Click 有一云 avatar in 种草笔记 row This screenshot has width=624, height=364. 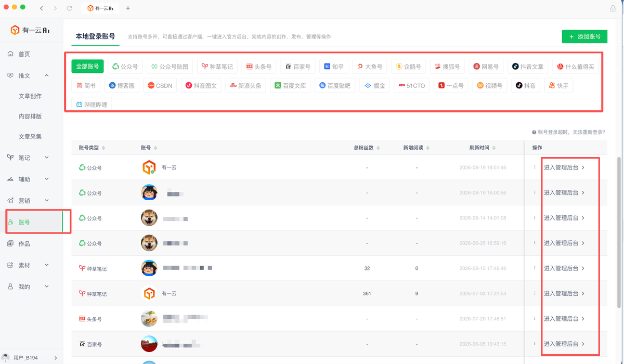149,293
